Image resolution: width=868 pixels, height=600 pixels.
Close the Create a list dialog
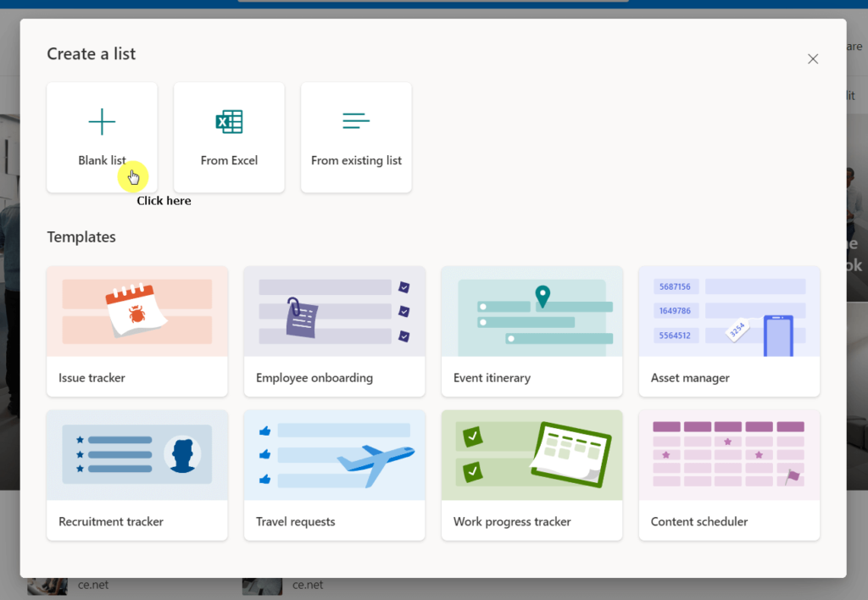pyautogui.click(x=813, y=58)
